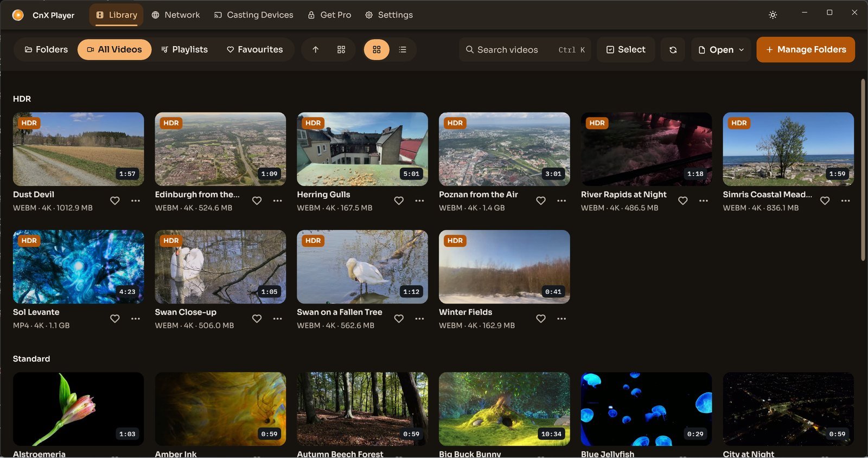868x458 pixels.
Task: Toggle the light/dark theme sun icon
Action: (773, 15)
